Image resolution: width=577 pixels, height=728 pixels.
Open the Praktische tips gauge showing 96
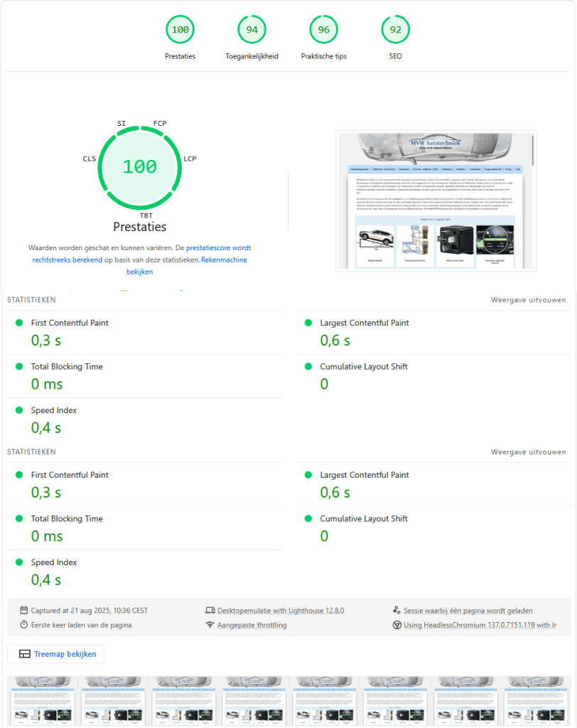(x=323, y=30)
